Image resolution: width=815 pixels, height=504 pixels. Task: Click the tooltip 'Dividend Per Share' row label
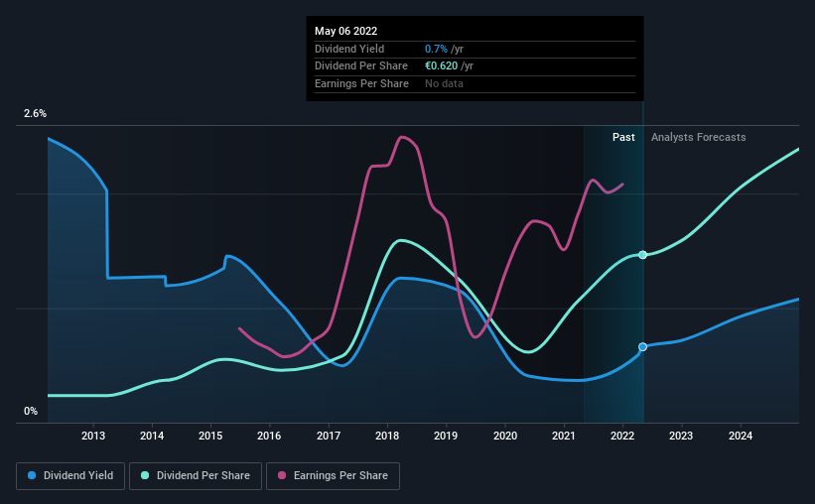[361, 66]
